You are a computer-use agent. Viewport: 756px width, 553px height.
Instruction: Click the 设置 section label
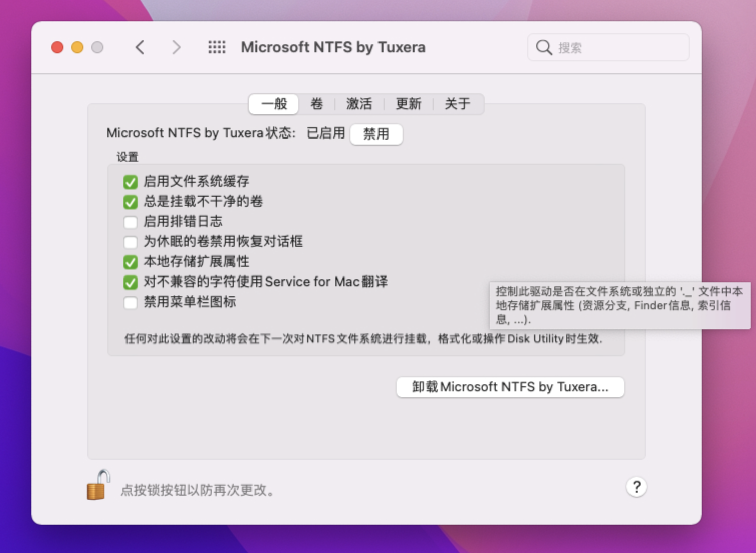point(128,157)
